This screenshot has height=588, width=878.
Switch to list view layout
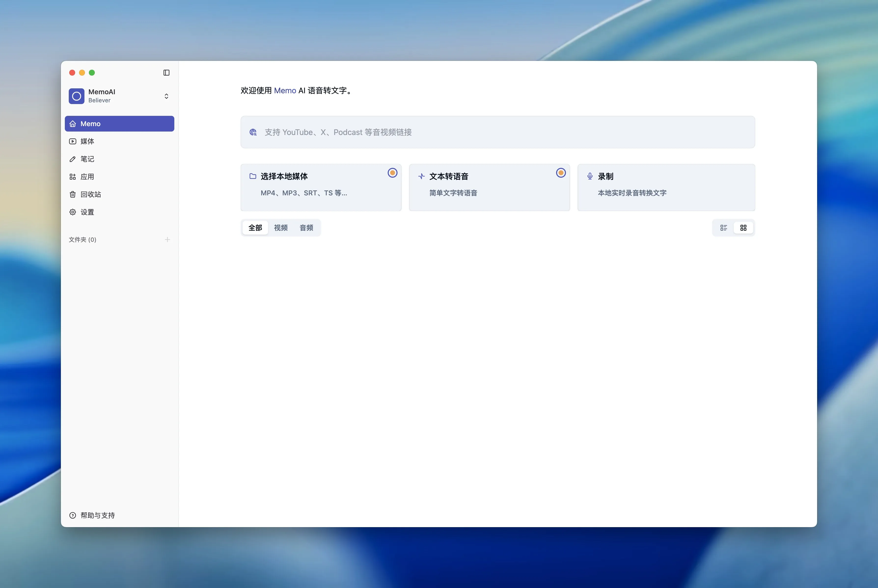point(724,228)
